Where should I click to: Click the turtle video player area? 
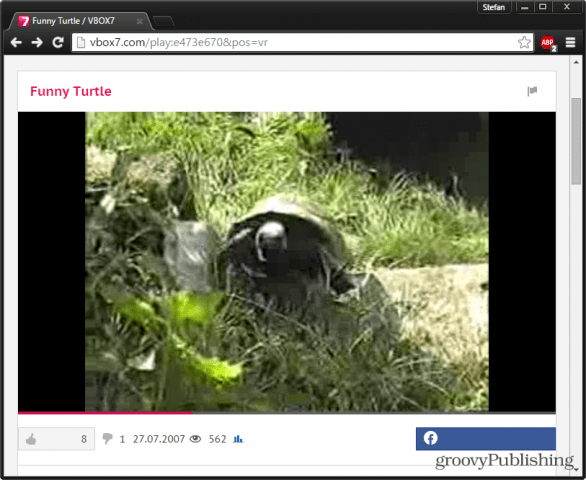(287, 262)
